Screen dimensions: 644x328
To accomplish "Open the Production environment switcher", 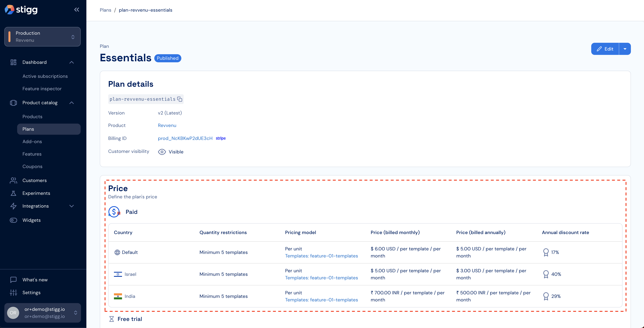I will tap(43, 37).
